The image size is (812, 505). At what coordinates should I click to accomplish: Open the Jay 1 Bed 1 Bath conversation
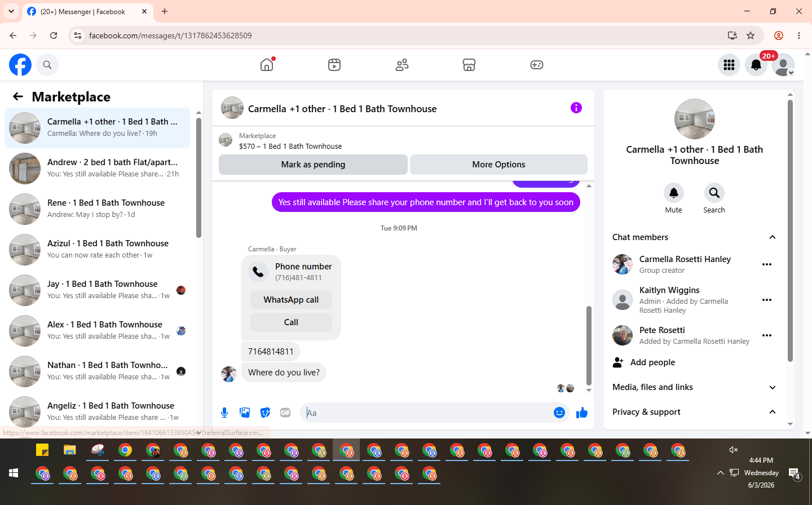pos(97,290)
